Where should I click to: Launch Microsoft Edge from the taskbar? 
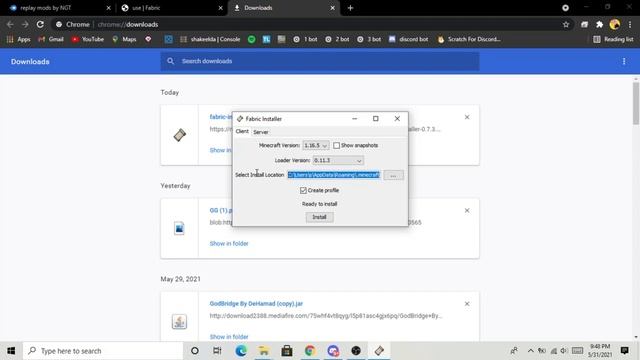pyautogui.click(x=241, y=351)
